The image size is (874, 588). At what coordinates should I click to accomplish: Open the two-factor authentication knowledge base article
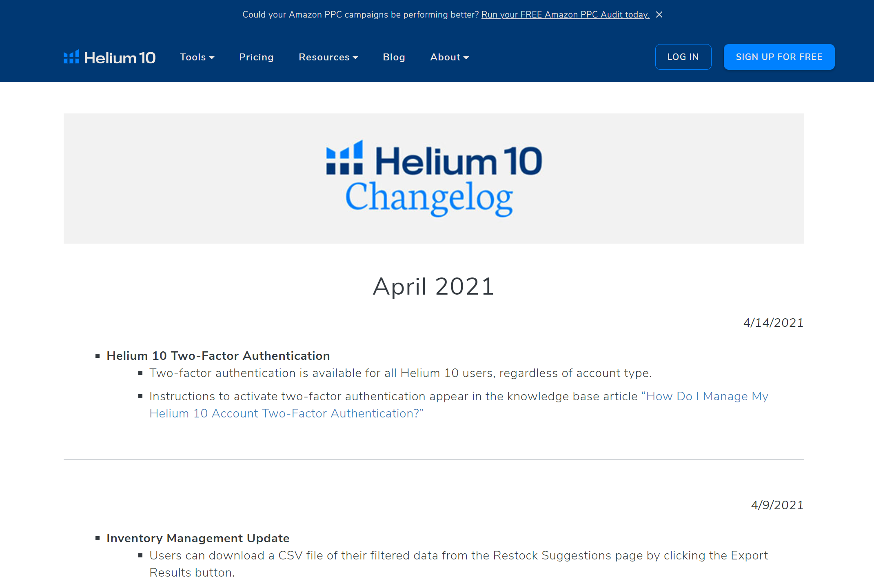coord(459,405)
